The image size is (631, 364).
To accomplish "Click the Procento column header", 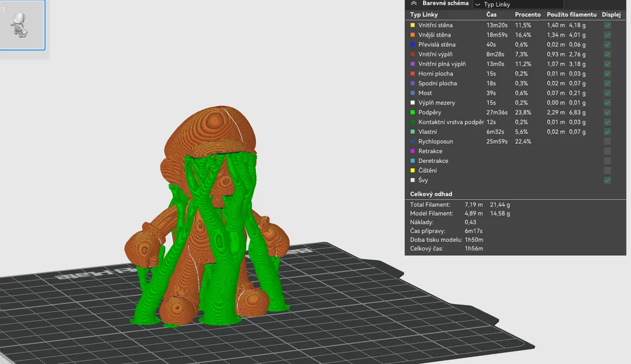I will tap(528, 15).
